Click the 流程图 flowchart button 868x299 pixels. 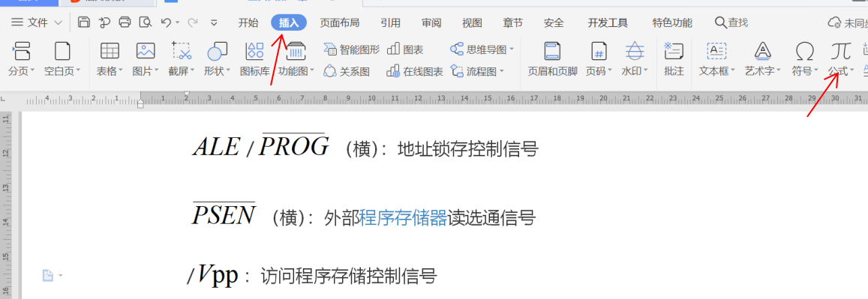[473, 71]
